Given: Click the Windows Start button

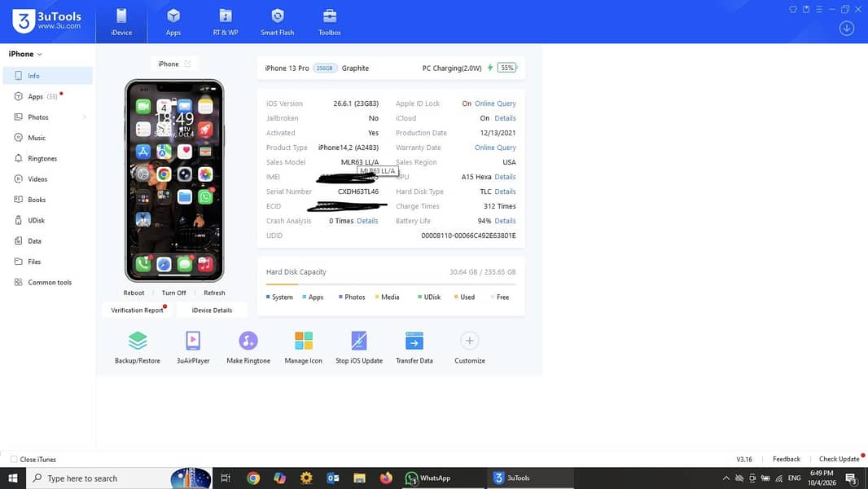Looking at the screenshot, I should (x=13, y=478).
